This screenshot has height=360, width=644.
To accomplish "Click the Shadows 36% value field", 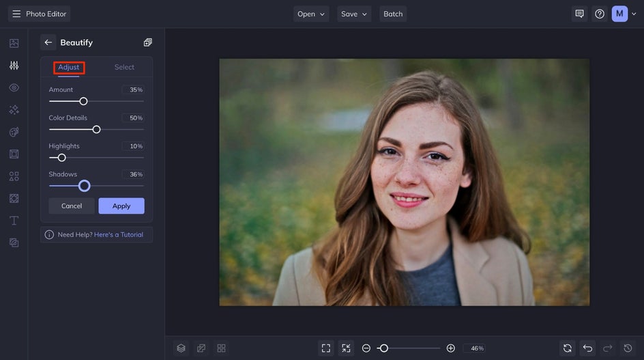I will tap(133, 174).
